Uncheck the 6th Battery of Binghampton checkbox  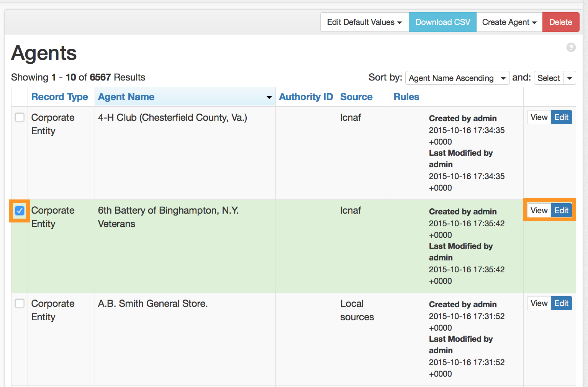coord(20,211)
